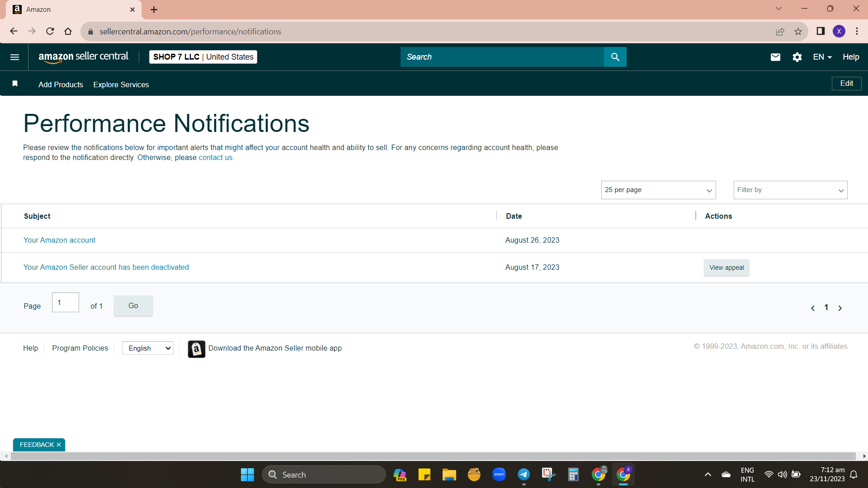
Task: Go to previous page arrow in pagination
Action: 813,308
